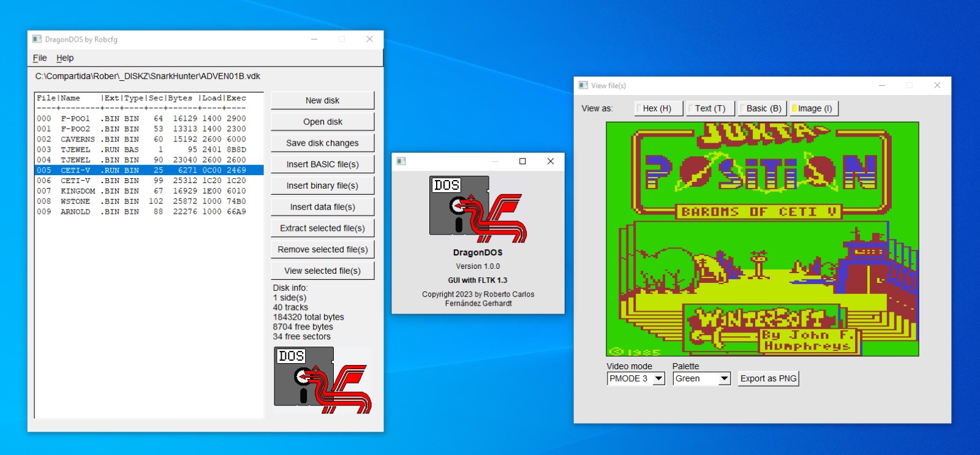This screenshot has height=455, width=980.
Task: Click Insert data file(s)
Action: click(323, 207)
